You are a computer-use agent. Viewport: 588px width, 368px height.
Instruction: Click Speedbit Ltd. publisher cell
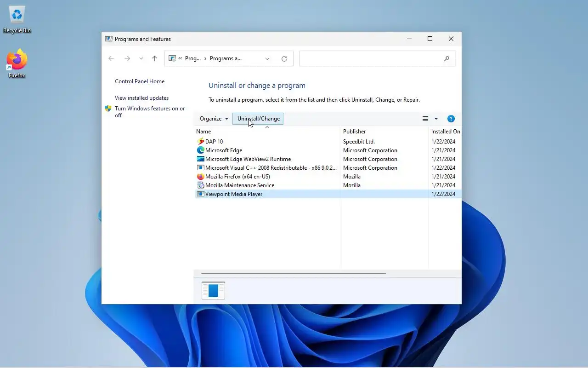[x=359, y=142]
